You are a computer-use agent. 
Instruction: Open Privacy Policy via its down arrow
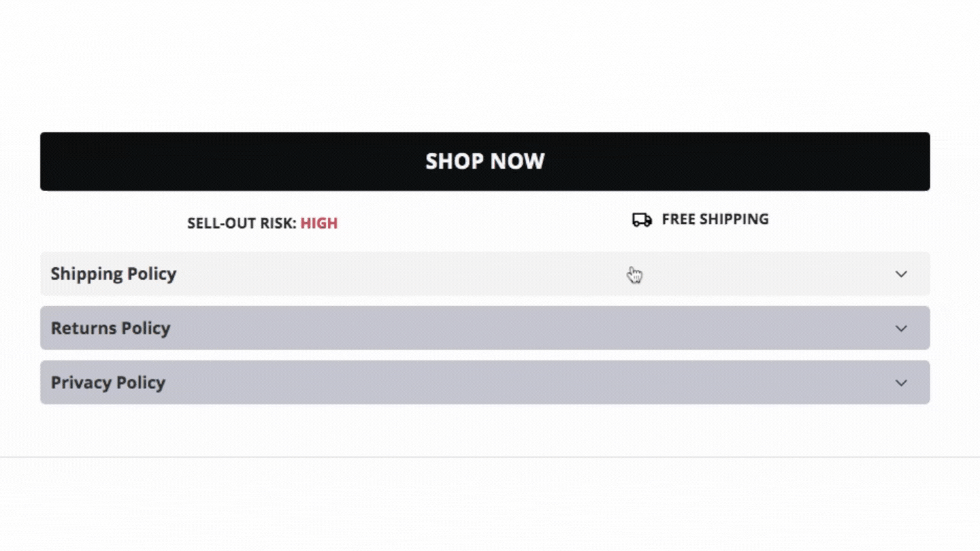(x=901, y=382)
